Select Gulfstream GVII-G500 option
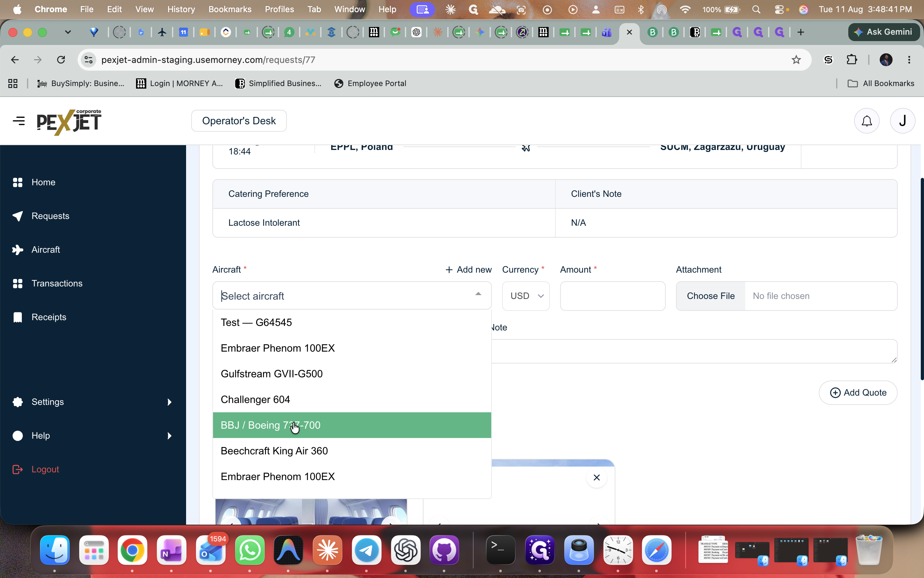Viewport: 924px width, 578px height. pos(352,373)
